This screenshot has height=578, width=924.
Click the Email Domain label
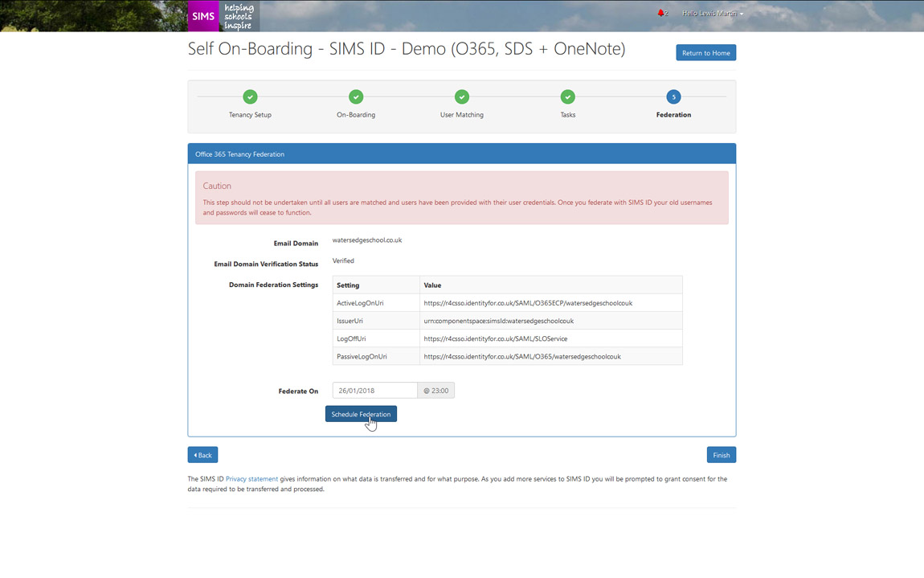(296, 243)
